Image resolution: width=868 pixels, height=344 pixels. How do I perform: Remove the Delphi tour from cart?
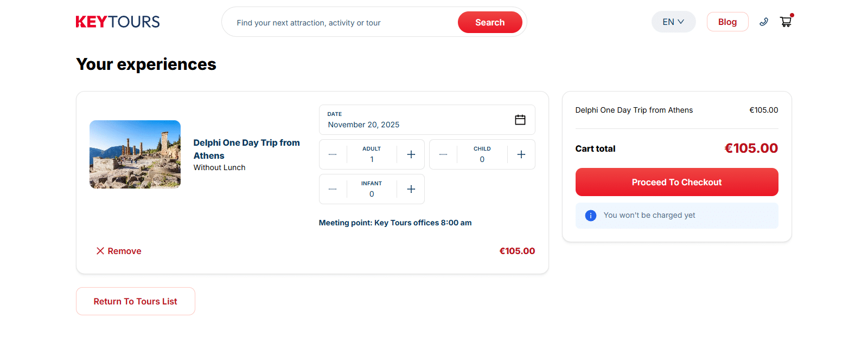[x=119, y=251]
